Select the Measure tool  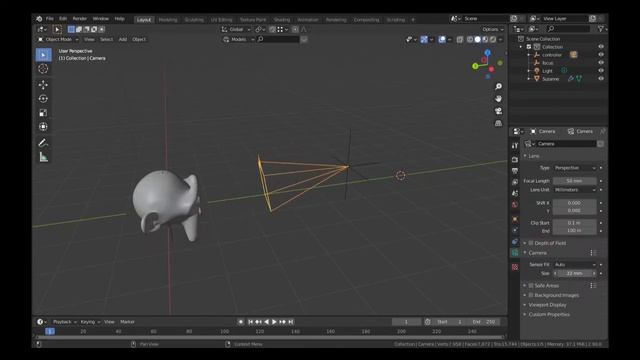43,157
